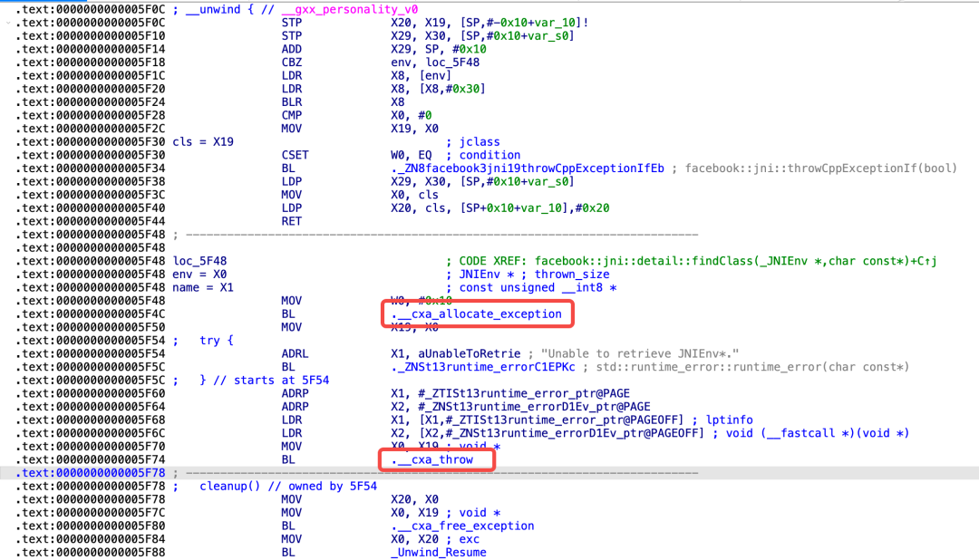Open the .__cxa_free_exception call target
979x560 pixels.
tap(462, 526)
